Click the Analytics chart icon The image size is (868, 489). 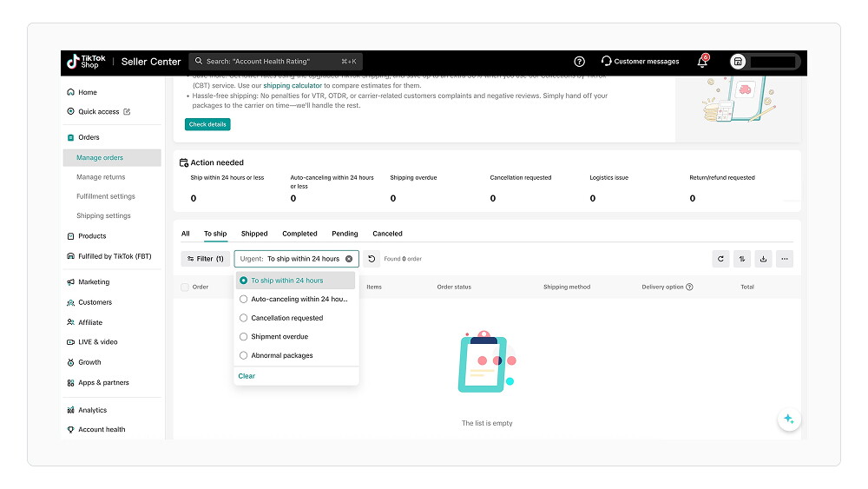(70, 410)
